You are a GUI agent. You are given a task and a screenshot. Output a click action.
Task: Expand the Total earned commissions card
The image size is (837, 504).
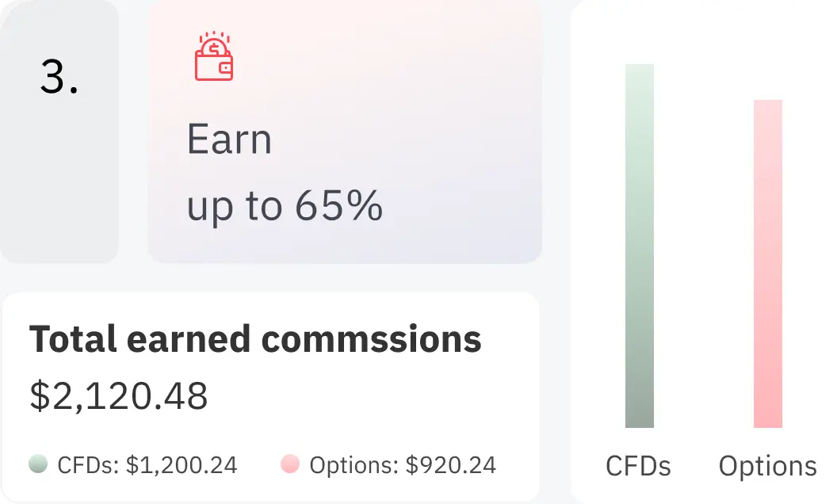[270, 396]
